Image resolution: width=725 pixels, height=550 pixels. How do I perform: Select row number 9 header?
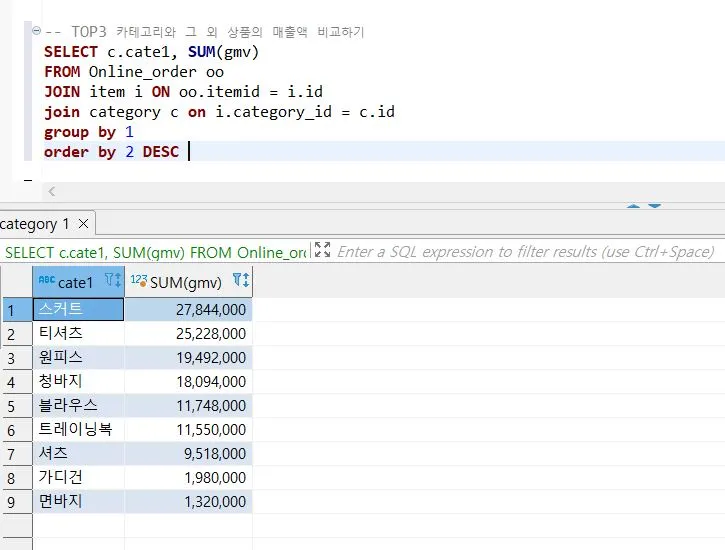pos(17,502)
